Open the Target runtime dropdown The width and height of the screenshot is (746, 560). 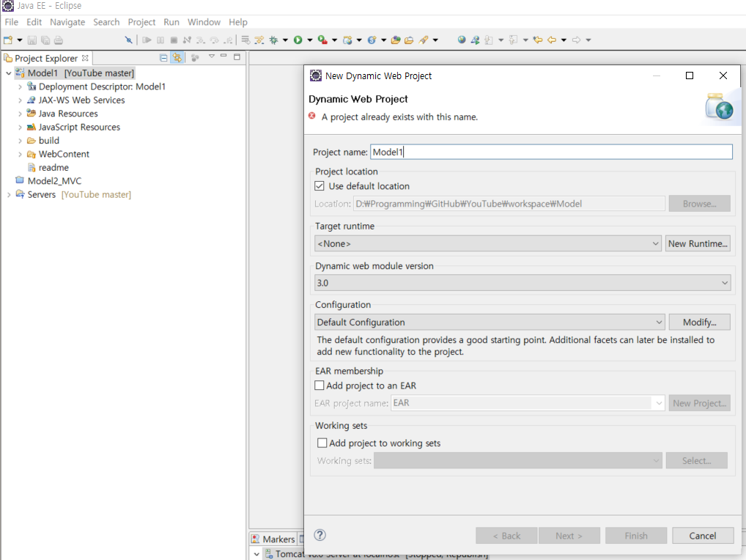[487, 243]
